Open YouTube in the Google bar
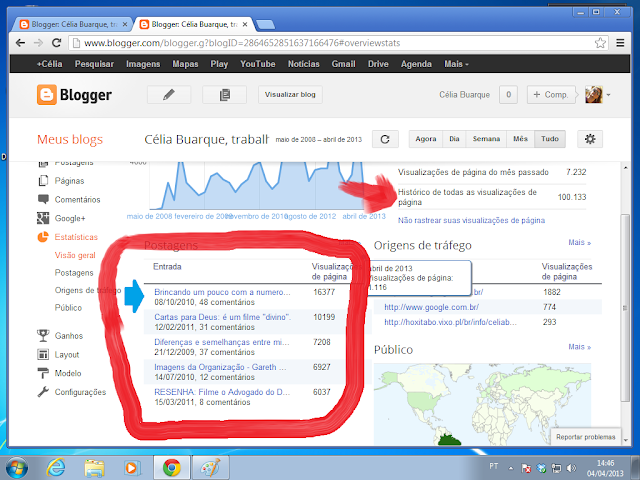The height and width of the screenshot is (480, 640). click(x=258, y=64)
